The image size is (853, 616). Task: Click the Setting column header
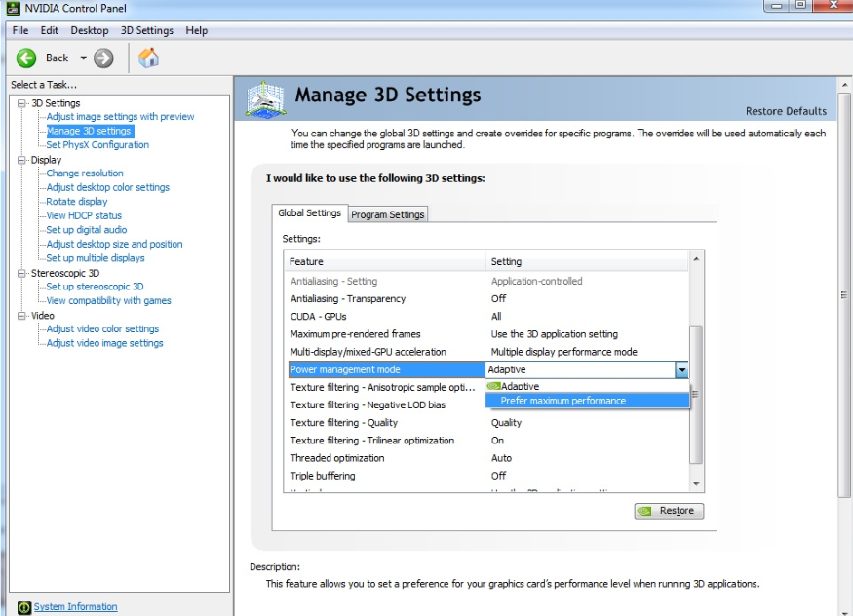click(587, 261)
